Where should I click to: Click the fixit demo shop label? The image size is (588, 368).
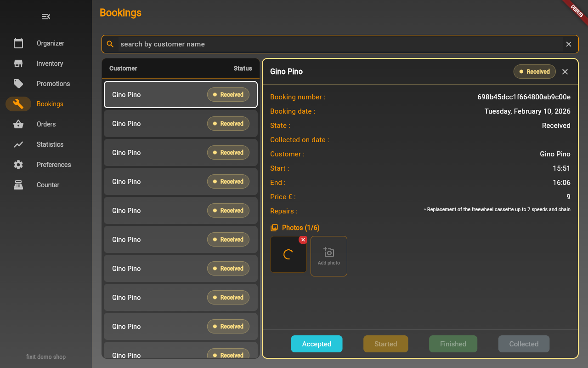(46, 357)
